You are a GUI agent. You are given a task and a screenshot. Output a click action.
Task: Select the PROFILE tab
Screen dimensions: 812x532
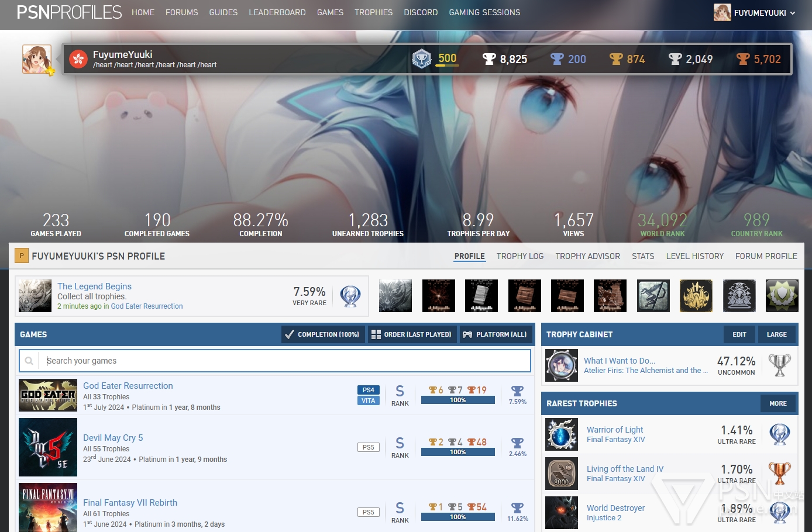click(x=470, y=256)
